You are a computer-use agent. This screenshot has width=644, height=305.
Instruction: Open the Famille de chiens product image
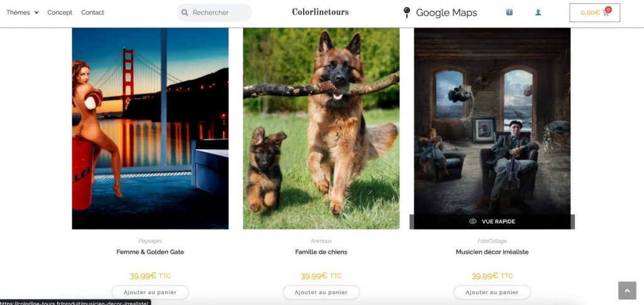click(x=321, y=128)
